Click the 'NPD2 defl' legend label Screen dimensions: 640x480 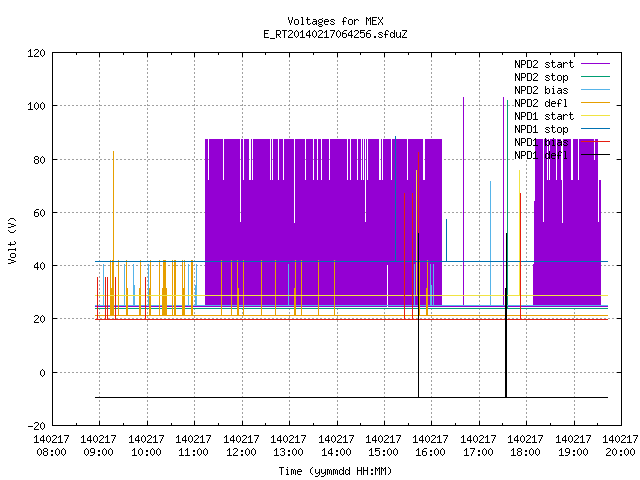pos(541,103)
